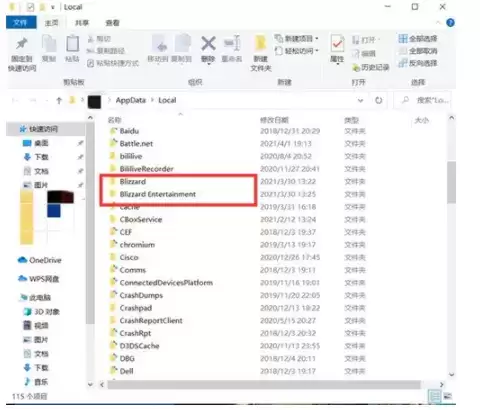Switch to details view icon in status bar

tap(435, 396)
